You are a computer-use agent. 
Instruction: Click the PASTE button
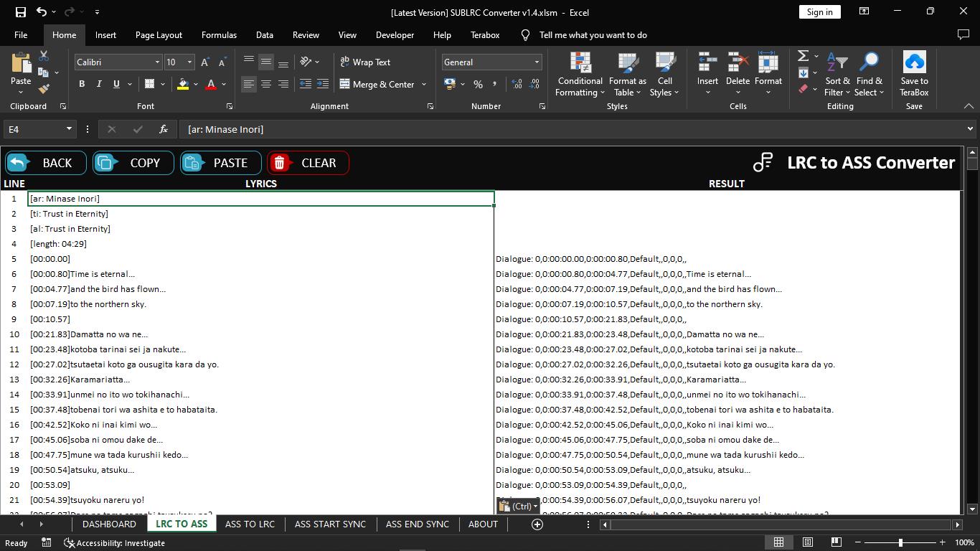point(221,163)
